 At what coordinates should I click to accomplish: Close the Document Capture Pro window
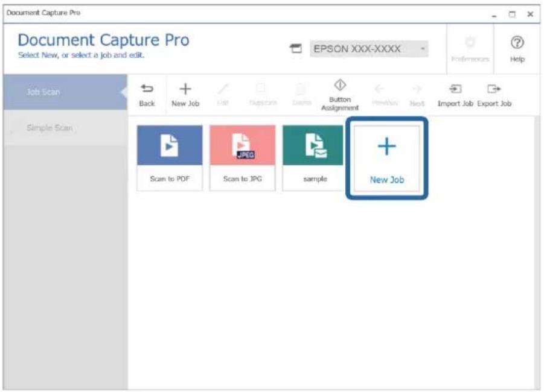(530, 14)
